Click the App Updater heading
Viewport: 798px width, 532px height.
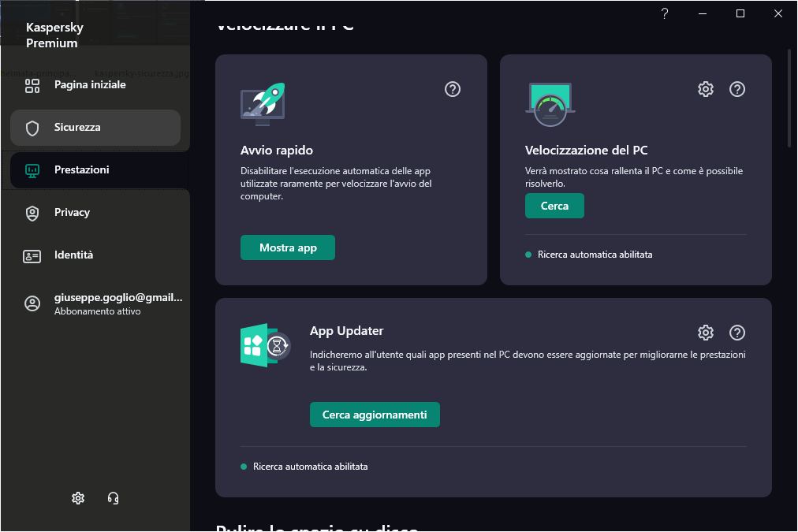(347, 331)
